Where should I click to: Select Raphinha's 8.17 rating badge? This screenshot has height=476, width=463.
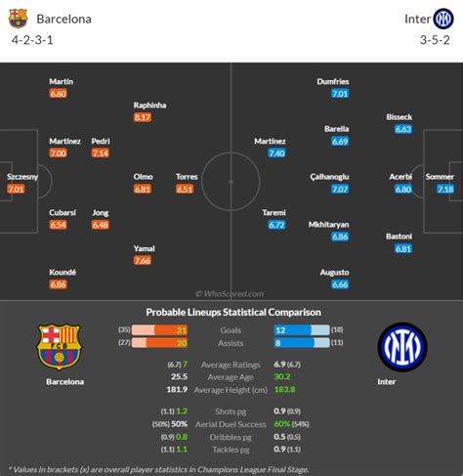[143, 117]
